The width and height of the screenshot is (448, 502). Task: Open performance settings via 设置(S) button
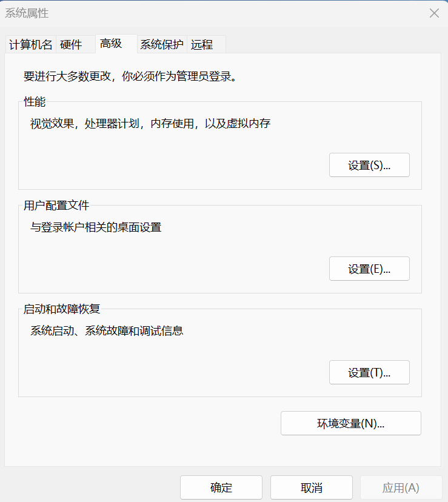coord(369,164)
